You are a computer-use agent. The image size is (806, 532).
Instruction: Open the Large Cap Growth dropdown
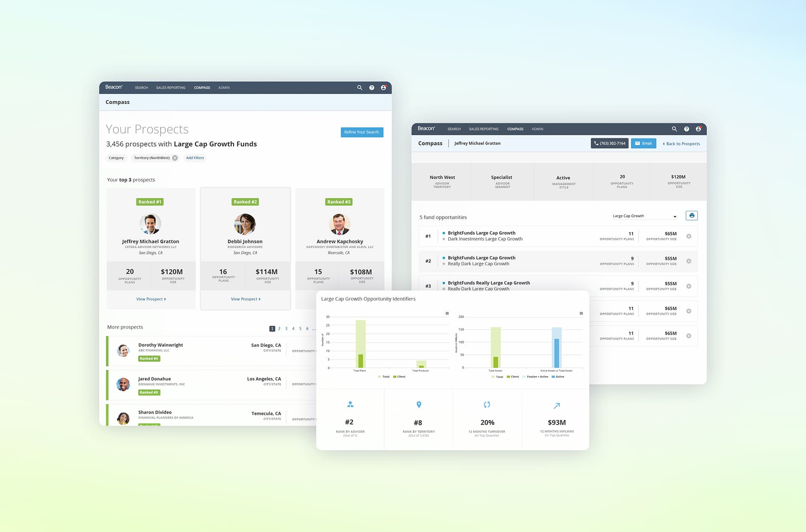(x=644, y=216)
